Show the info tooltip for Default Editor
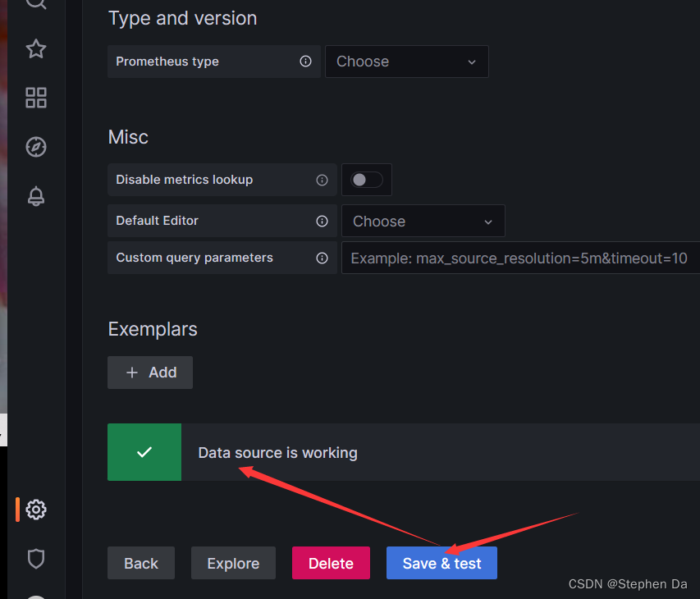This screenshot has width=700, height=599. pyautogui.click(x=322, y=221)
